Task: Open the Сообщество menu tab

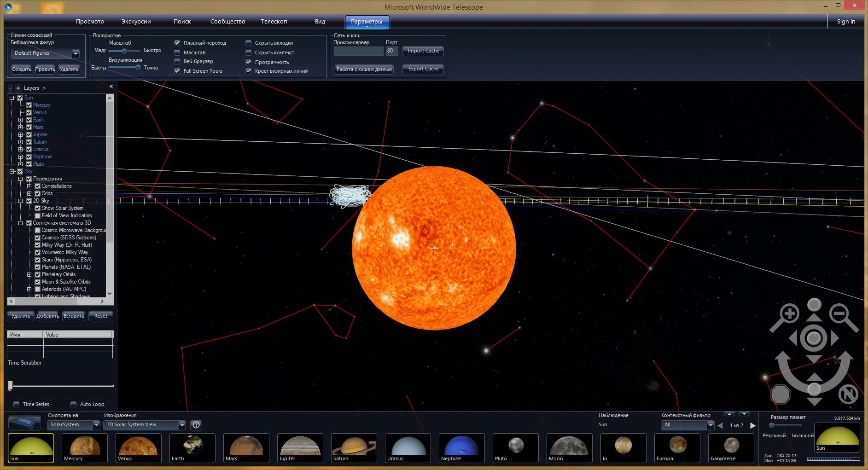Action: 227,22
